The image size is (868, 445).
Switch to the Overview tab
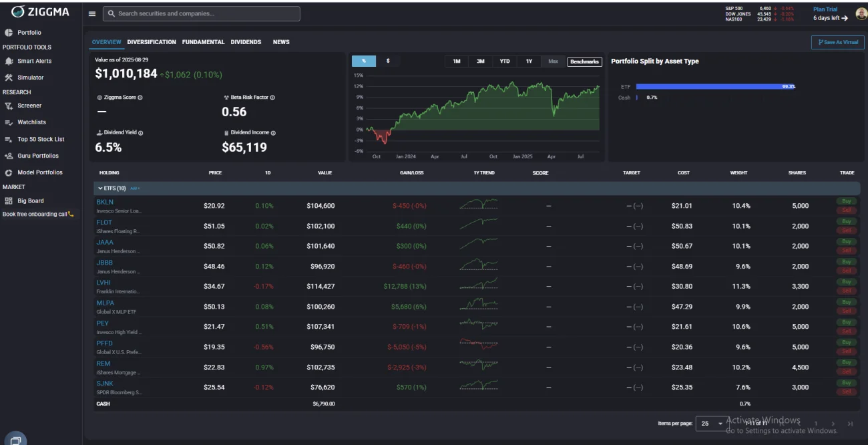(x=107, y=42)
